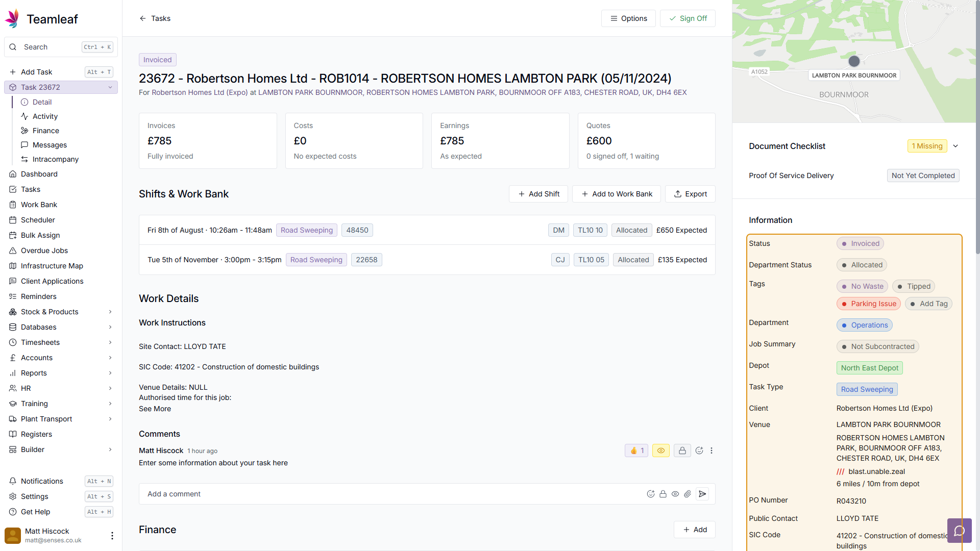The height and width of the screenshot is (551, 980).
Task: Open user menu dots beside Matt Hiscock
Action: pyautogui.click(x=112, y=536)
